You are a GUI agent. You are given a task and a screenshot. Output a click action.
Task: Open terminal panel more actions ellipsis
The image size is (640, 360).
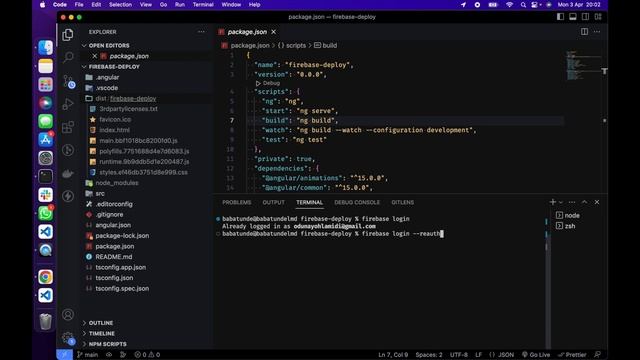click(572, 202)
